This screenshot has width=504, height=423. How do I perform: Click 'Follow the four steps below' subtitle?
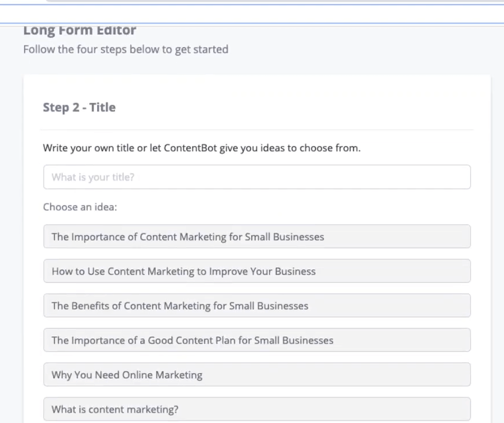[126, 49]
